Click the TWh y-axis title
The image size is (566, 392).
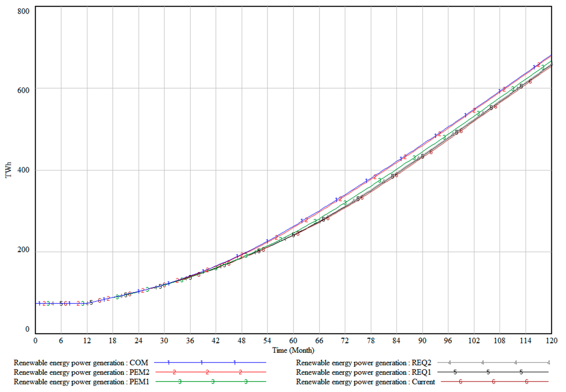point(8,170)
